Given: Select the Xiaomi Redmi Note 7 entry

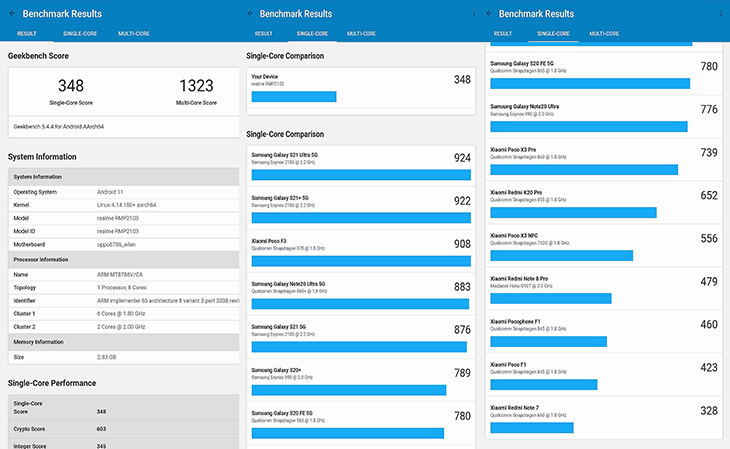Looking at the screenshot, I should point(604,418).
